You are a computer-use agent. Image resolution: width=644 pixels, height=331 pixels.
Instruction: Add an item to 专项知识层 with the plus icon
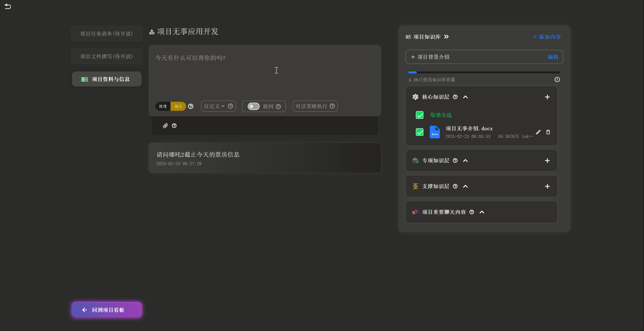tap(547, 161)
